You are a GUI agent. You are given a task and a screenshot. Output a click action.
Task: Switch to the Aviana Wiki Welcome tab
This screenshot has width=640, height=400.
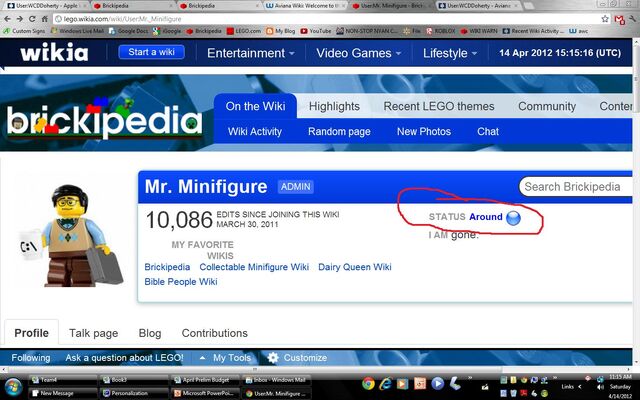point(304,6)
